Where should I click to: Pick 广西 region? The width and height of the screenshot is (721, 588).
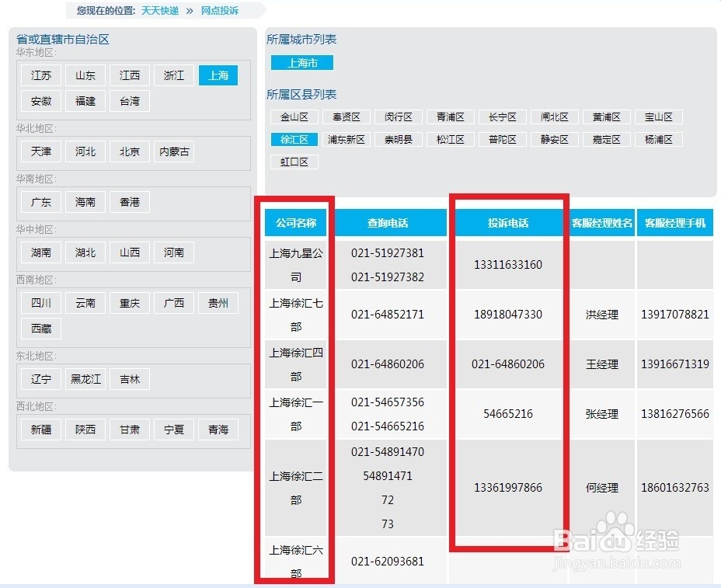[174, 303]
